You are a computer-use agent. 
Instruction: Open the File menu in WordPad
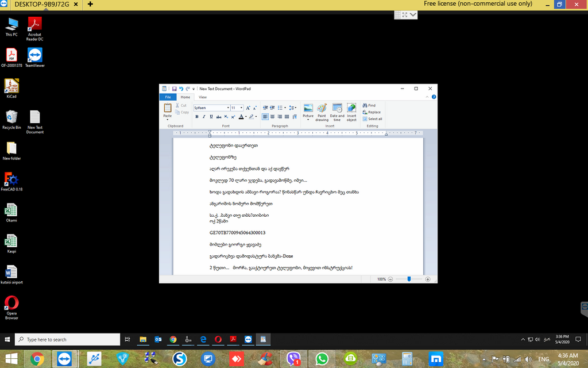tap(168, 97)
